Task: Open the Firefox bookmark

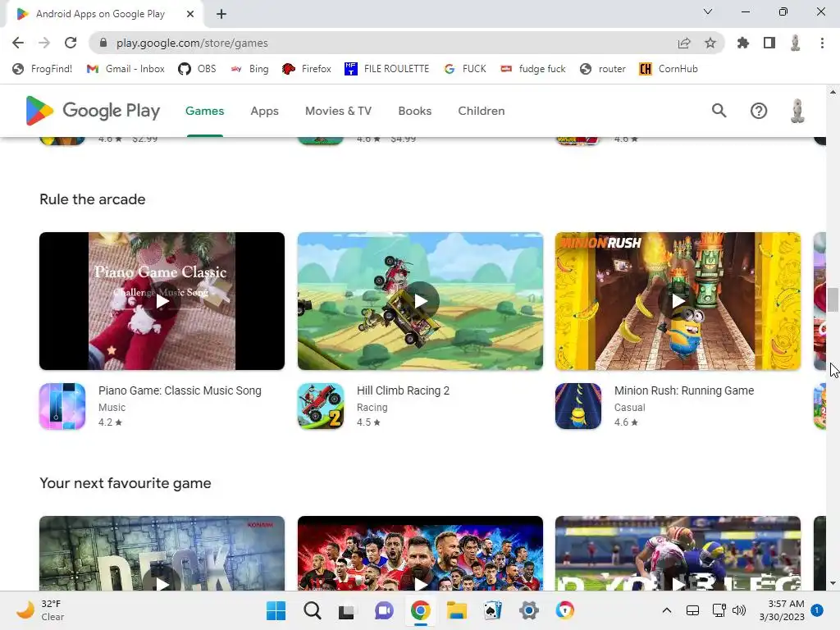Action: pos(307,69)
